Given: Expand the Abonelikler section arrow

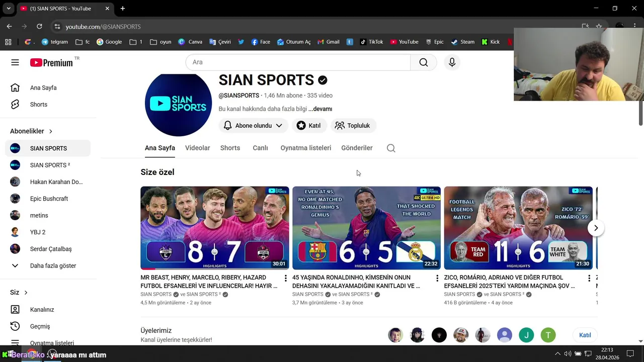Looking at the screenshot, I should 50,131.
